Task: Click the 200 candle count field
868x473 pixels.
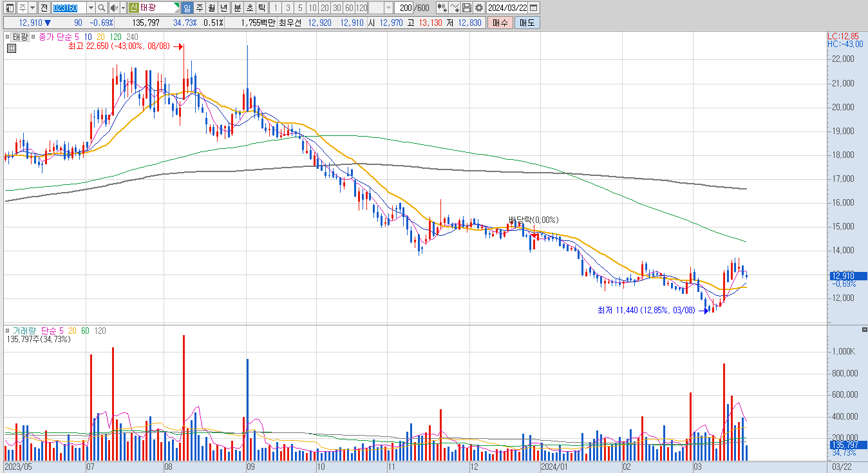Action: 404,8
